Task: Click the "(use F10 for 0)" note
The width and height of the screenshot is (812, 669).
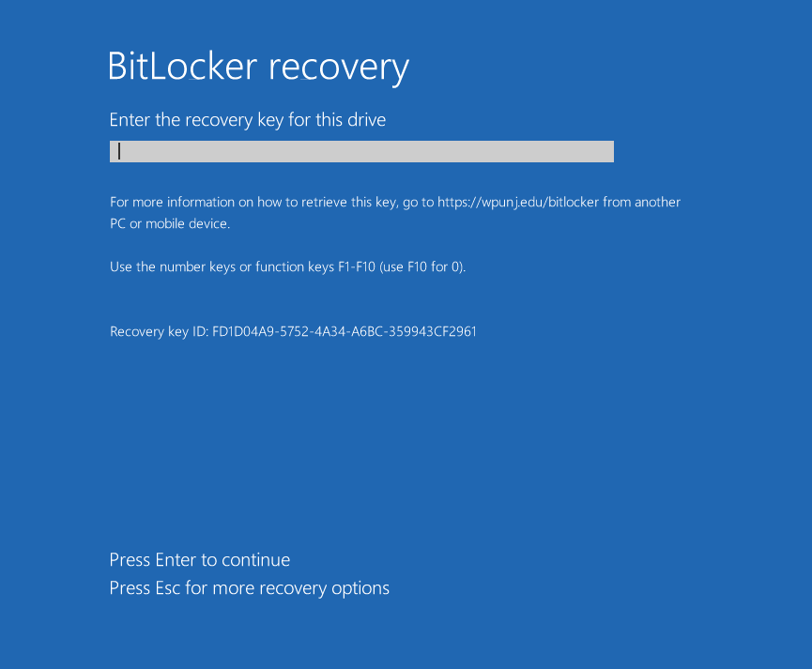Action: (x=422, y=267)
